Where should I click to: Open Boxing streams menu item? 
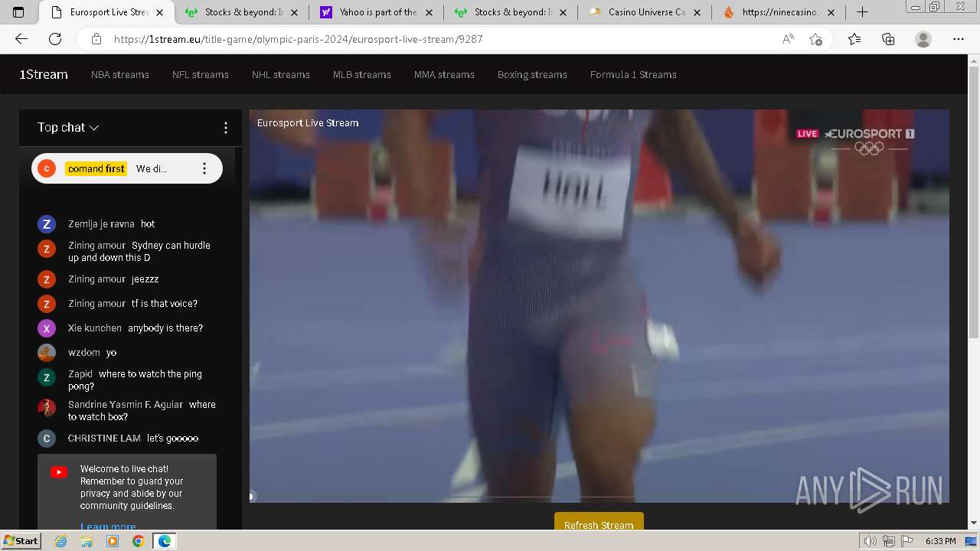(532, 74)
